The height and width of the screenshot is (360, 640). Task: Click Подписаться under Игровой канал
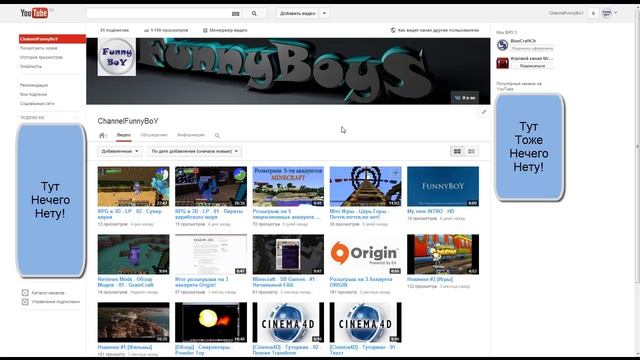532,66
